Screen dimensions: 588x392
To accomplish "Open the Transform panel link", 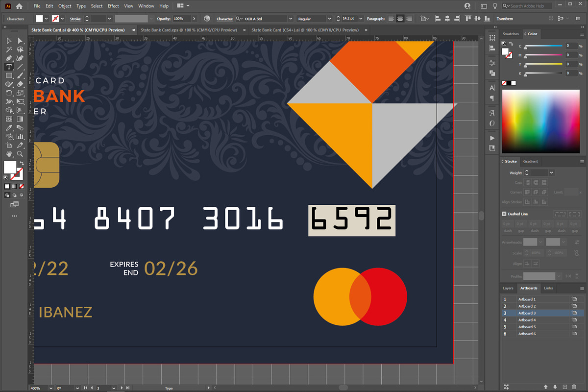I will [505, 19].
